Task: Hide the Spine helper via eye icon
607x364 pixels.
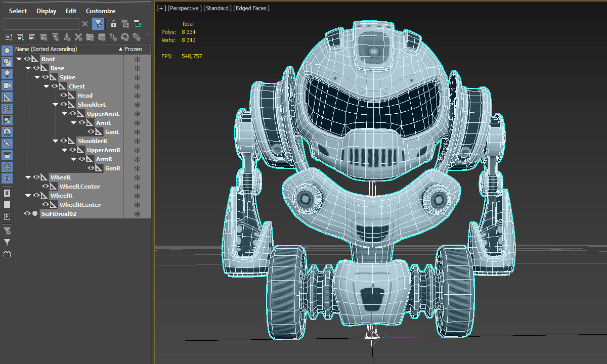Action: (x=46, y=77)
